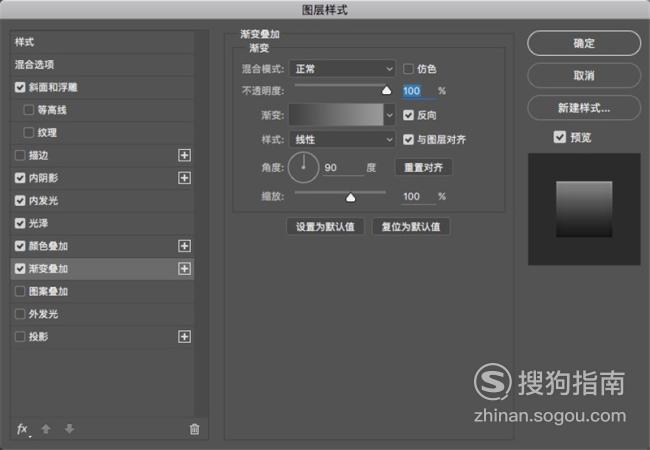The image size is (650, 450).
Task: Select the 外发光 list entry
Action: pos(102,314)
